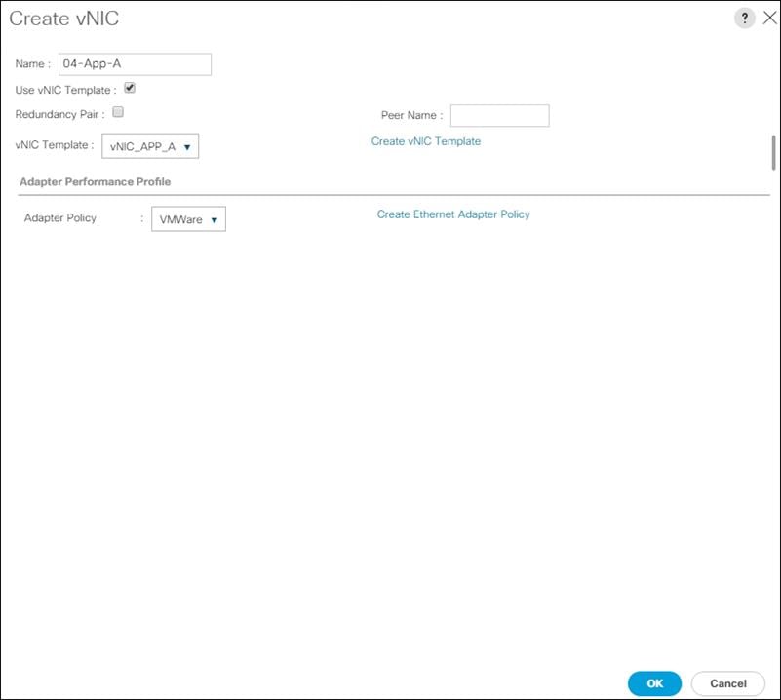Cancel the vNIC creation

click(727, 683)
